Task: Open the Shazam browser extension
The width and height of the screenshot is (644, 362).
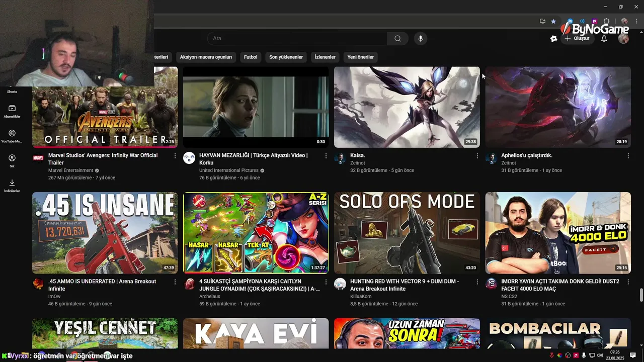Action: [x=570, y=21]
